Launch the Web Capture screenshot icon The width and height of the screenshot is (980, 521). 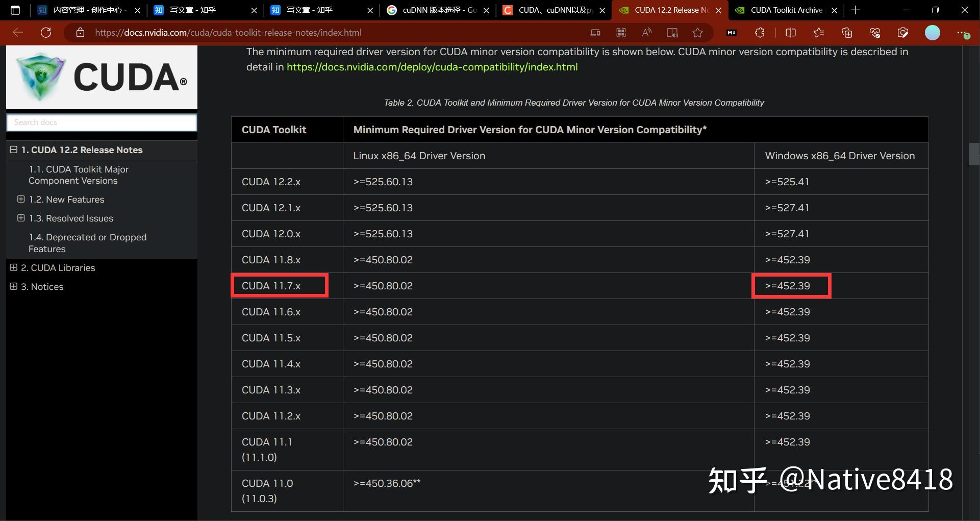pyautogui.click(x=903, y=32)
